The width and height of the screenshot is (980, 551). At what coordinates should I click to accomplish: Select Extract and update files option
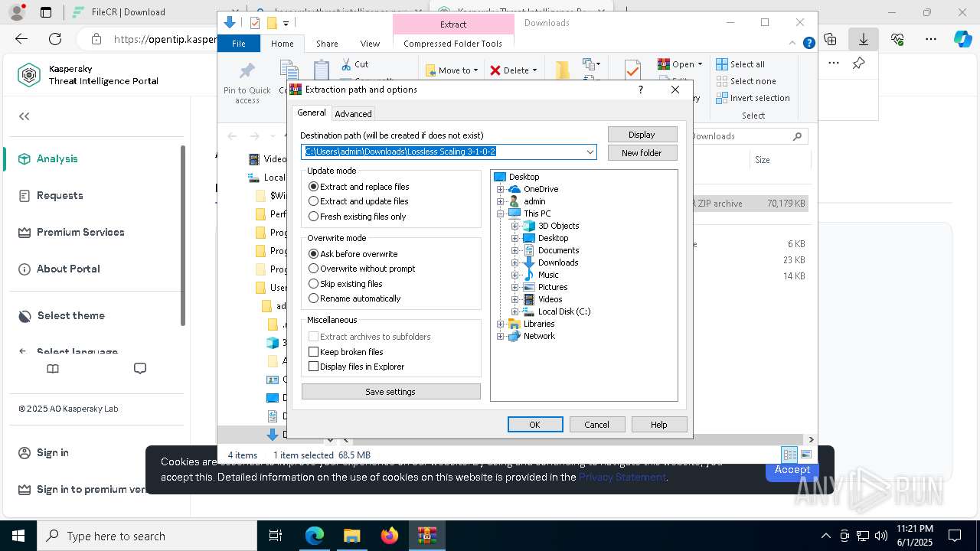tap(358, 201)
